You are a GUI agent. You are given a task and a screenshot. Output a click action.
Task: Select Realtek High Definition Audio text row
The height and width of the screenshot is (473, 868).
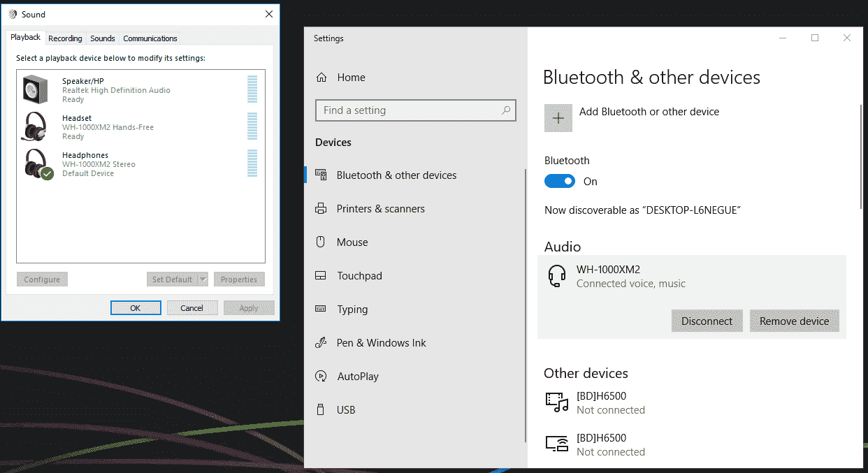[x=116, y=90]
